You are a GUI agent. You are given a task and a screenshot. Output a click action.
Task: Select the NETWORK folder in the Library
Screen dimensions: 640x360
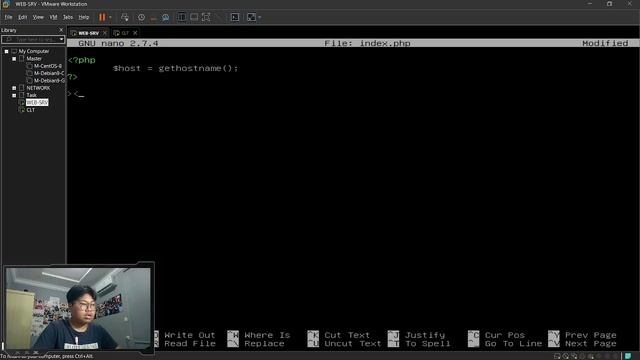pos(38,88)
